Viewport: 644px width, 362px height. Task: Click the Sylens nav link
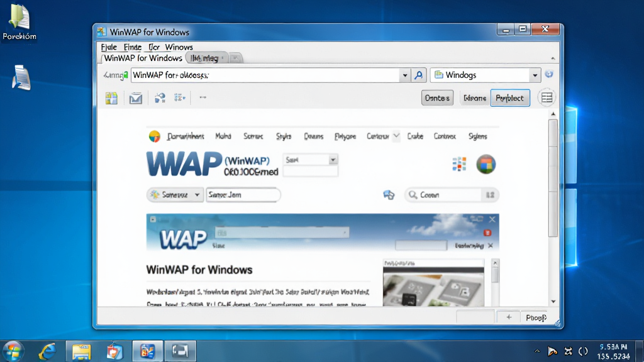[x=478, y=136]
